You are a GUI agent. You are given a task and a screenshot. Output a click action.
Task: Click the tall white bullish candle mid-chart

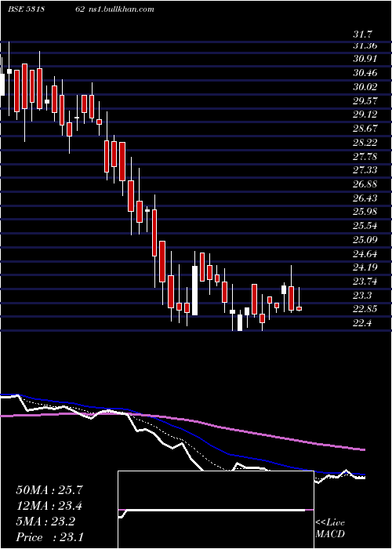[194, 290]
